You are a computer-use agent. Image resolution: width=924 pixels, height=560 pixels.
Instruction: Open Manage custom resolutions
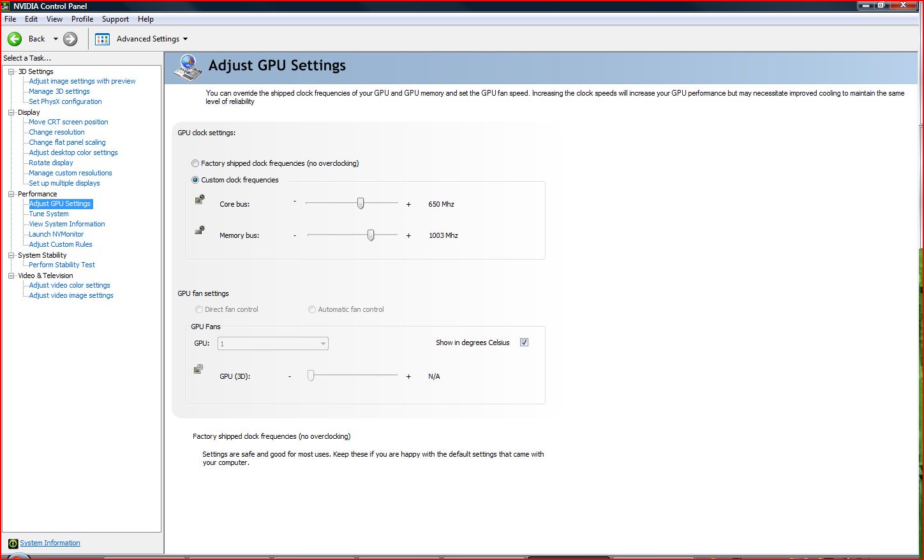point(70,173)
